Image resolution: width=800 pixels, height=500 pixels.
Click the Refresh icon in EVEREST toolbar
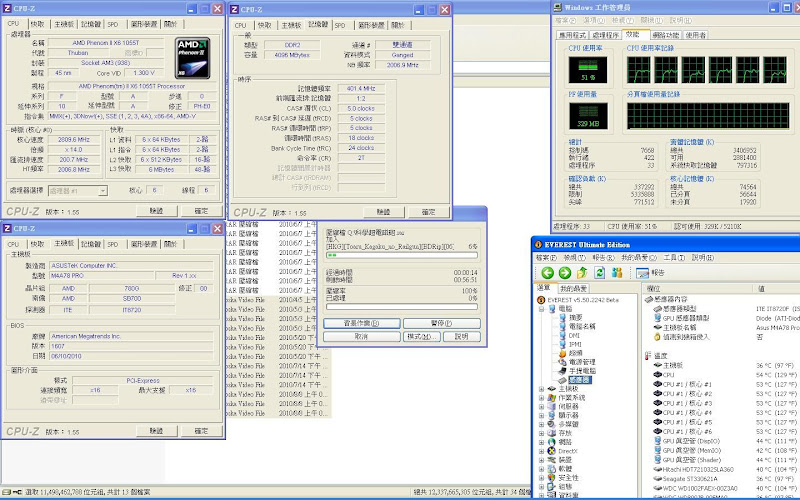click(600, 273)
